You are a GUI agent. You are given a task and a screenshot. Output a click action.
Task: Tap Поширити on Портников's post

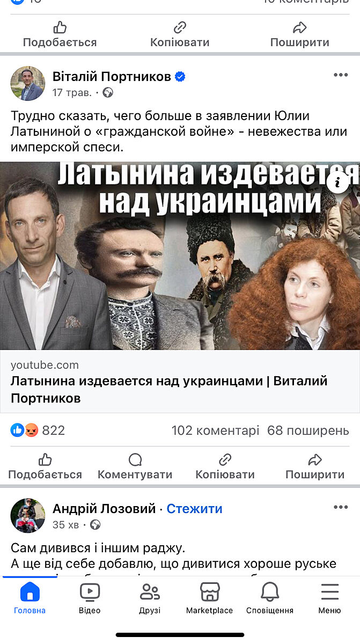click(x=315, y=467)
